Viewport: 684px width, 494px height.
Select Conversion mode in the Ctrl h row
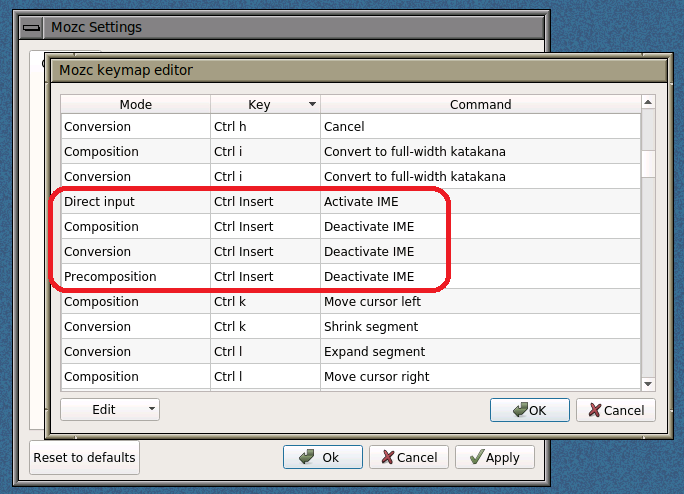pyautogui.click(x=136, y=127)
